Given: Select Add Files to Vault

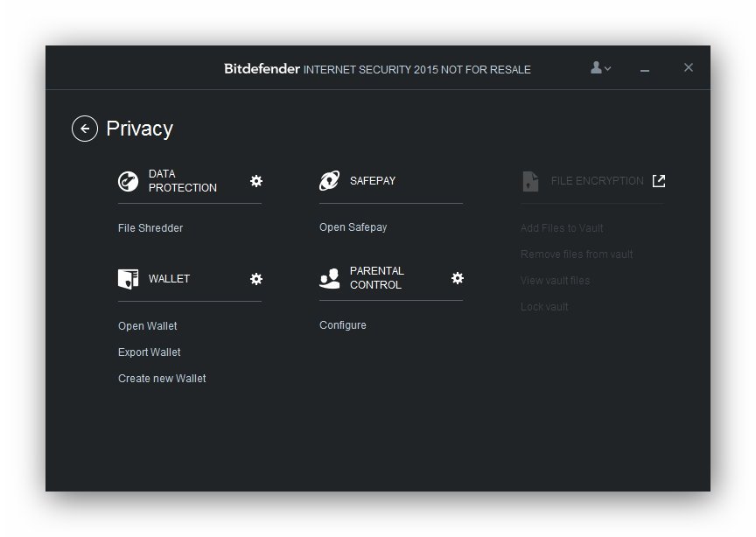Looking at the screenshot, I should point(562,228).
